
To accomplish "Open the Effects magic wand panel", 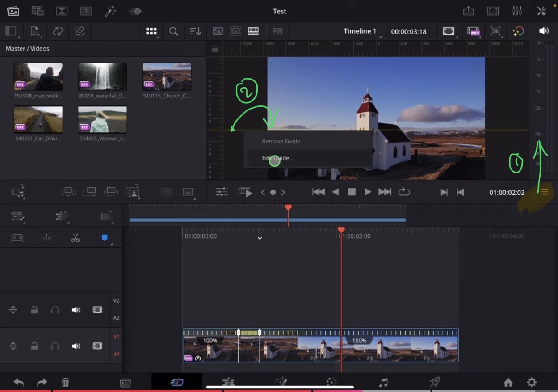I will point(111,11).
